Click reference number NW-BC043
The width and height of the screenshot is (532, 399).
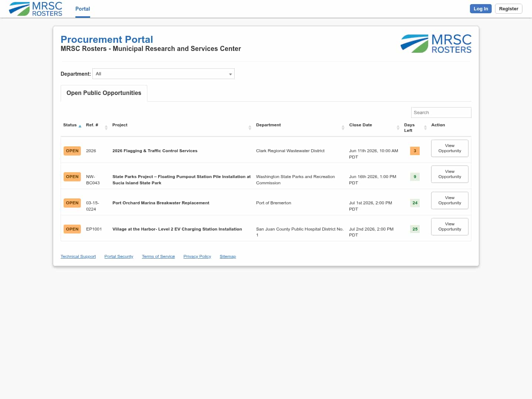coord(93,180)
